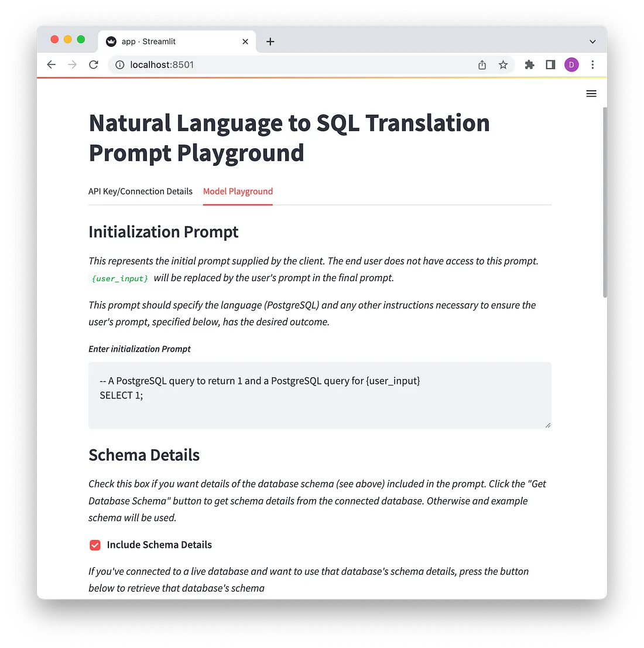Viewport: 644px width, 648px height.
Task: Expand the Streamlit app options menu
Action: [x=591, y=93]
